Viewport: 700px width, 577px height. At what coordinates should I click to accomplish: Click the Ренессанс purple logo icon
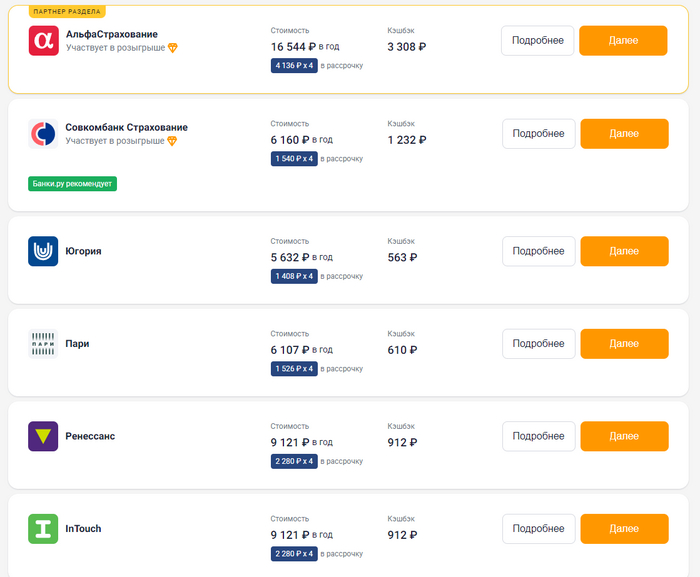43,436
